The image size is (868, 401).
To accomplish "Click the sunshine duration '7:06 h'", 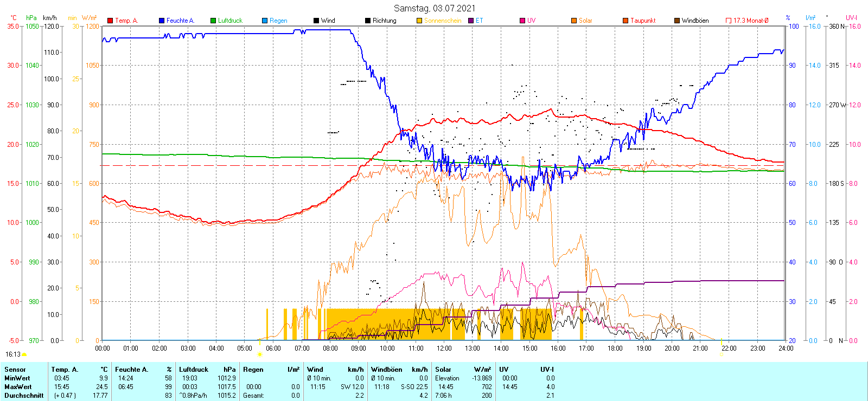I will [444, 396].
